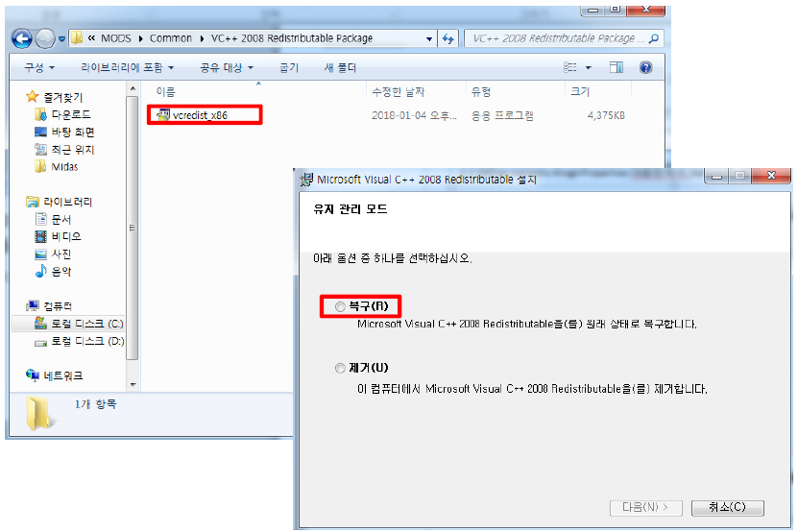Change the view with the view icon

(570, 67)
